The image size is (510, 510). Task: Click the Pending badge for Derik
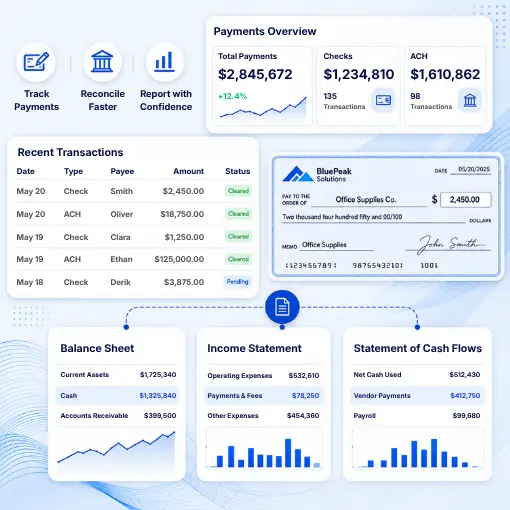(x=237, y=282)
